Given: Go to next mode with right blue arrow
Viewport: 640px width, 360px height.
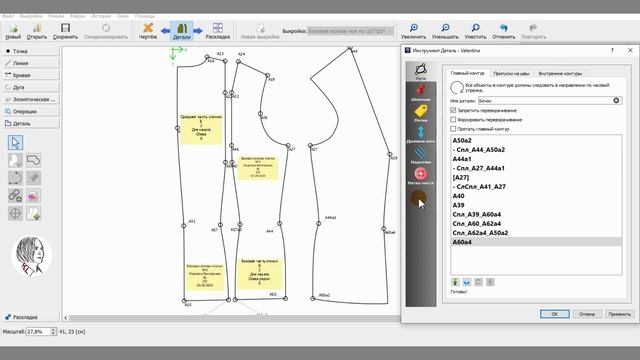Looking at the screenshot, I should click(x=198, y=31).
